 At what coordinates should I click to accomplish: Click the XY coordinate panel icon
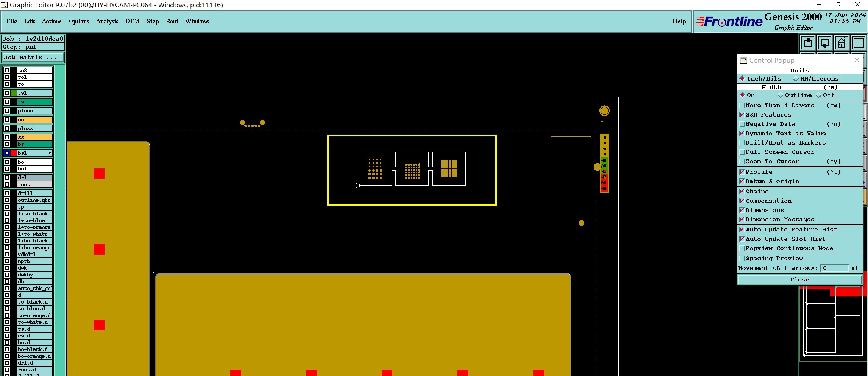(x=858, y=43)
